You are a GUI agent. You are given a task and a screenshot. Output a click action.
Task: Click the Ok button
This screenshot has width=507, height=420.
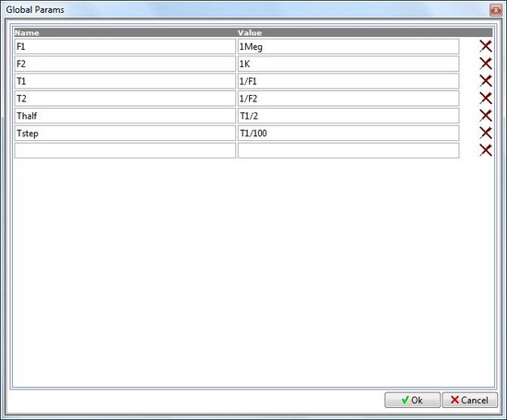412,400
